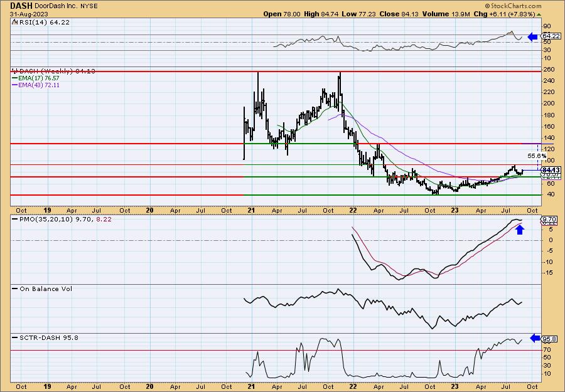Click the DASH ticker symbol in the chart header
This screenshot has height=392, width=565.
click(21, 6)
